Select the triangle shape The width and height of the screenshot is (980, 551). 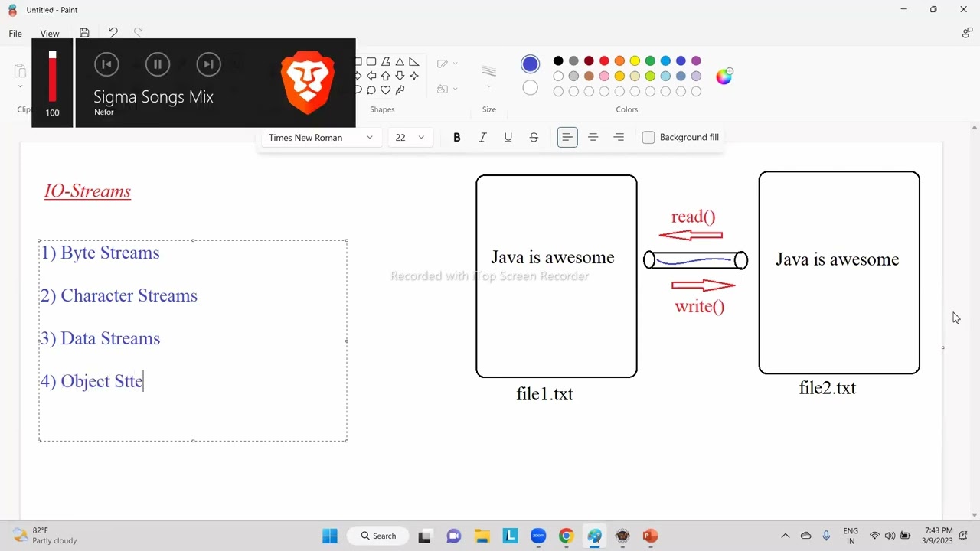coord(400,62)
